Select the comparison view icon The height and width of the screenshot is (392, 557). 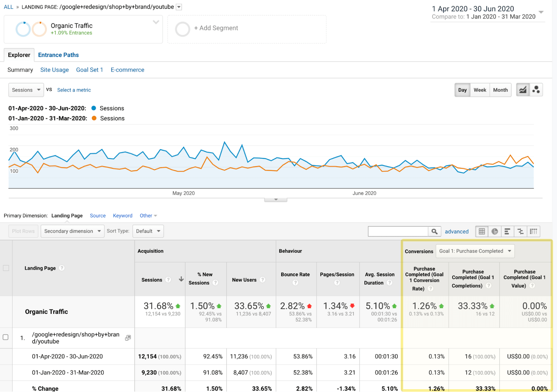pyautogui.click(x=520, y=231)
